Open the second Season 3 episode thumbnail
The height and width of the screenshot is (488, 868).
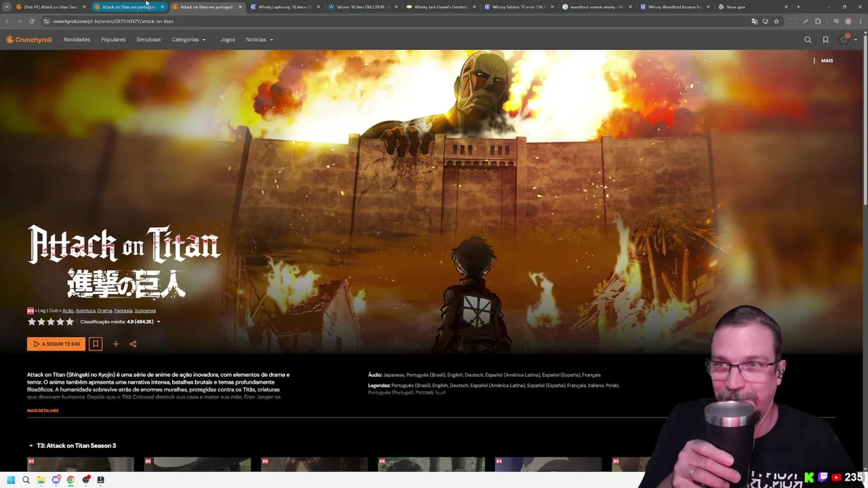coord(197,464)
